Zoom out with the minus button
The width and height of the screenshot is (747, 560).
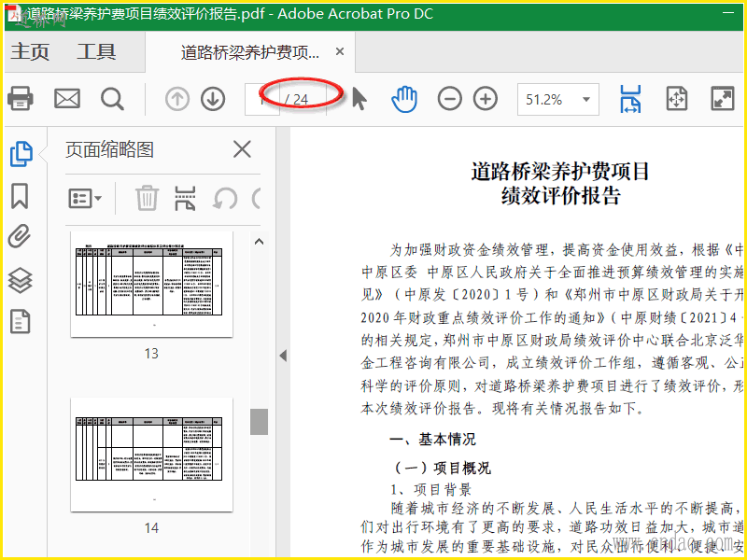tap(450, 99)
